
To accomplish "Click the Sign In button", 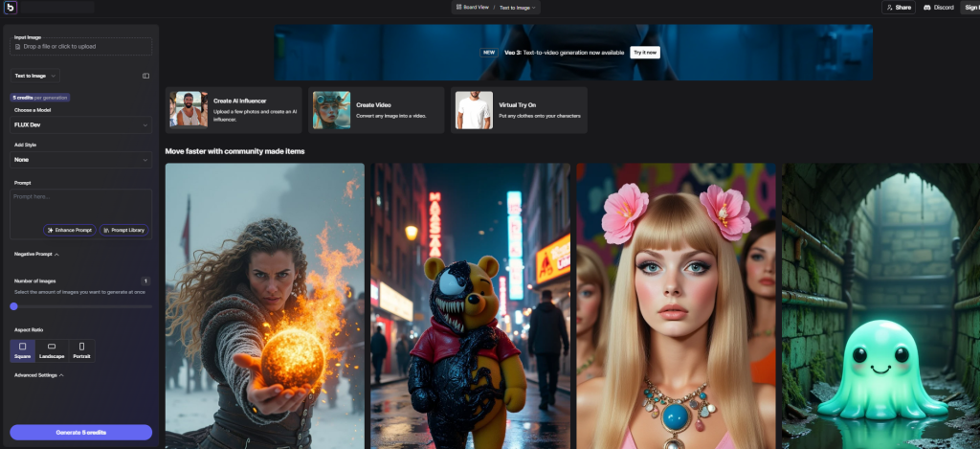I will pyautogui.click(x=970, y=8).
